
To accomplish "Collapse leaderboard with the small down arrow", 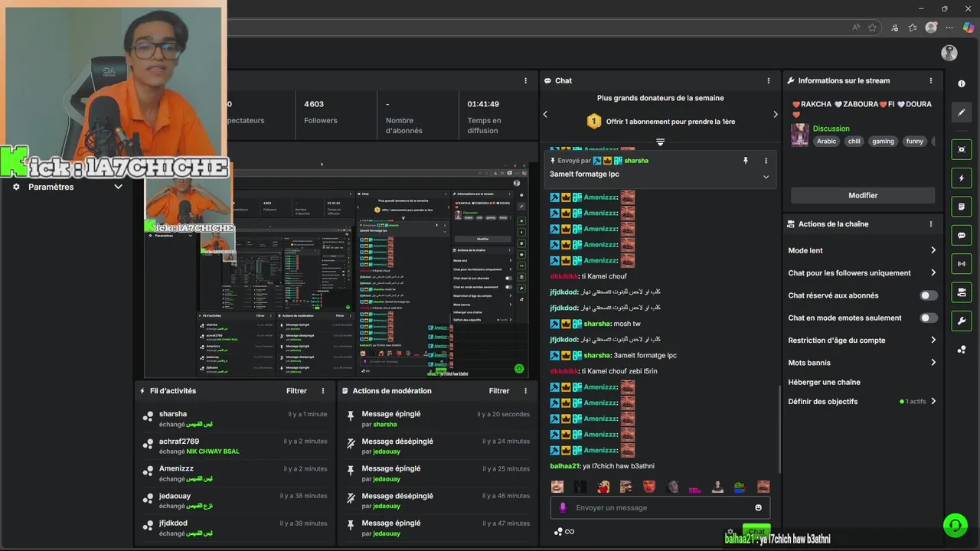I will pyautogui.click(x=660, y=142).
